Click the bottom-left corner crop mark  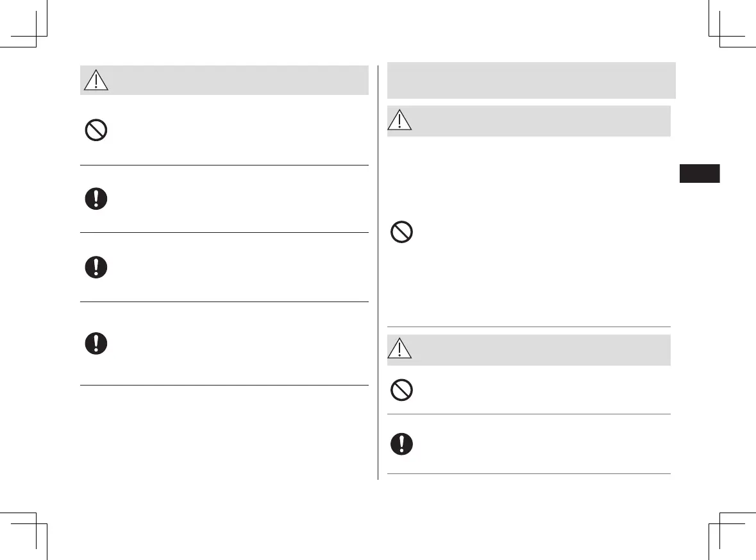click(x=37, y=523)
